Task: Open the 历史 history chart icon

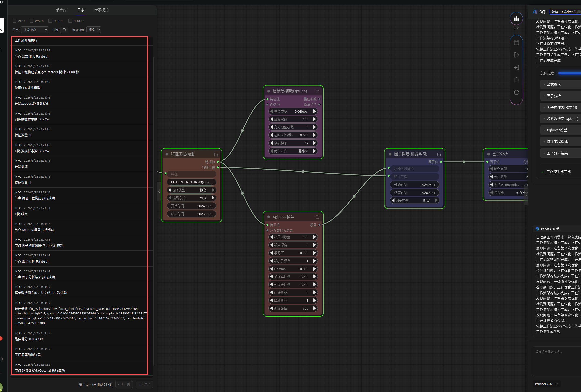Action: pyautogui.click(x=516, y=18)
